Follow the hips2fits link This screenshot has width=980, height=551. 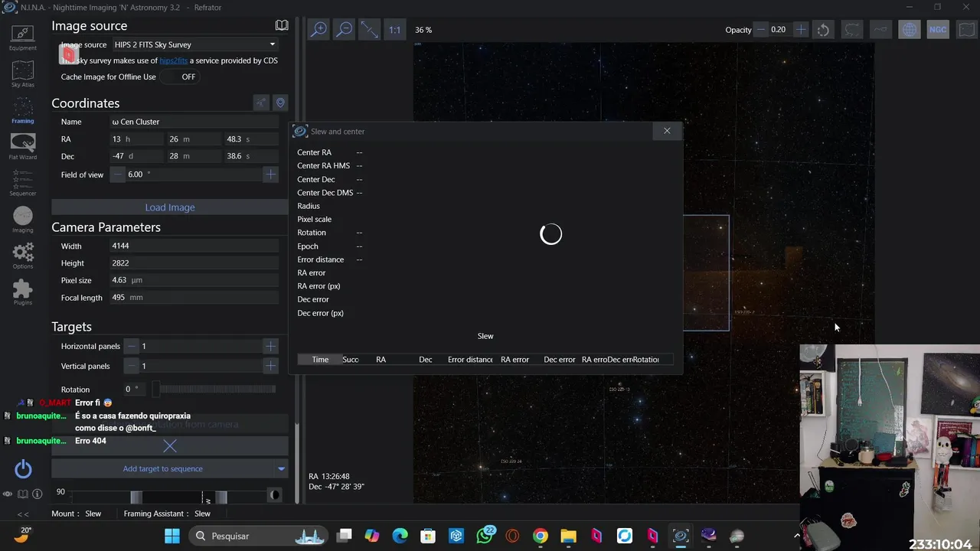[x=173, y=60]
